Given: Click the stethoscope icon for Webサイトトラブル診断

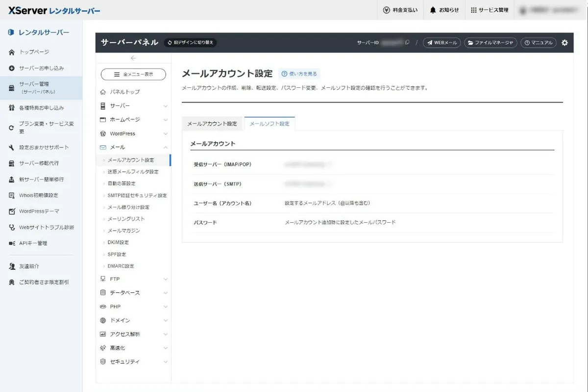Looking at the screenshot, I should [12, 228].
